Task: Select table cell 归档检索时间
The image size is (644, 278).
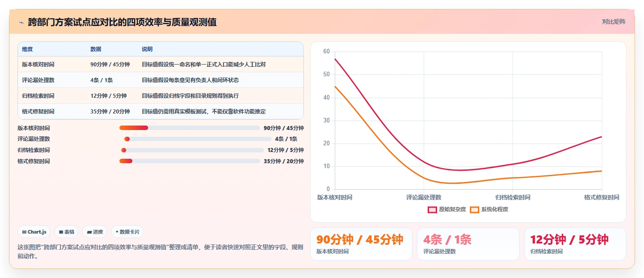Action: click(38, 96)
